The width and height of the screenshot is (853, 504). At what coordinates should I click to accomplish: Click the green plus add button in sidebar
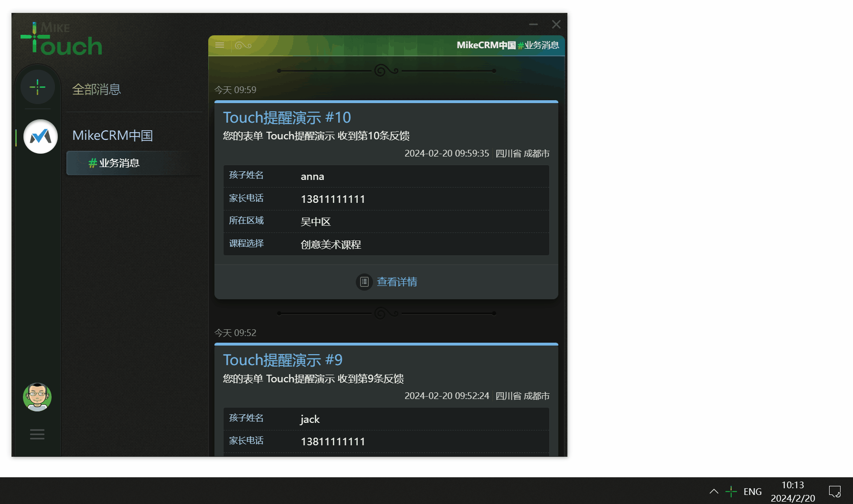[x=37, y=87]
